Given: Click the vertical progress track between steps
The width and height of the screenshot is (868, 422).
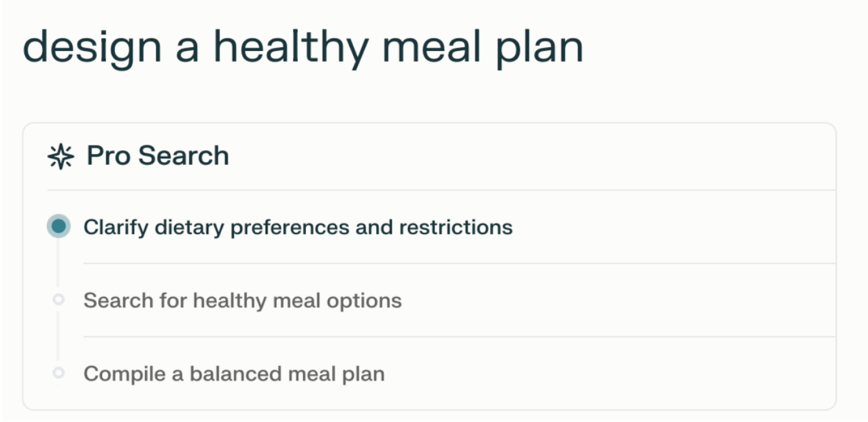Looking at the screenshot, I should click(x=58, y=263).
